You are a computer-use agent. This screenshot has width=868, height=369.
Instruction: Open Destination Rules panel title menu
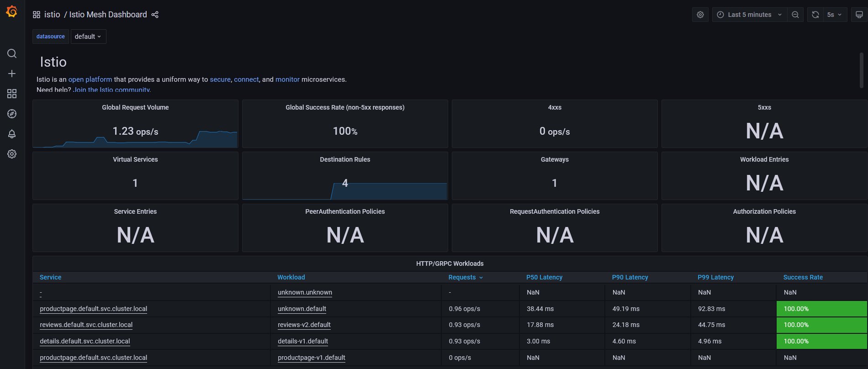tap(345, 159)
